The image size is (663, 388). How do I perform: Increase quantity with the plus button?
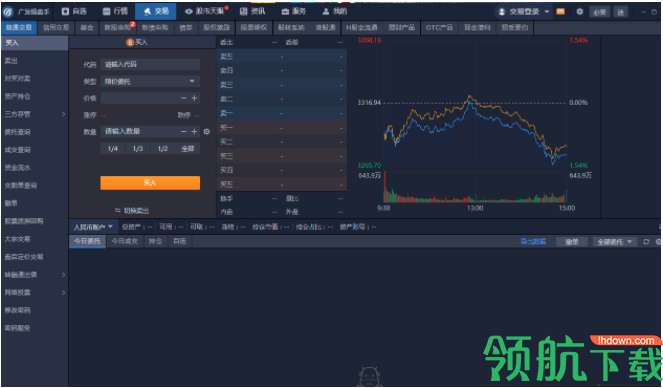click(195, 131)
